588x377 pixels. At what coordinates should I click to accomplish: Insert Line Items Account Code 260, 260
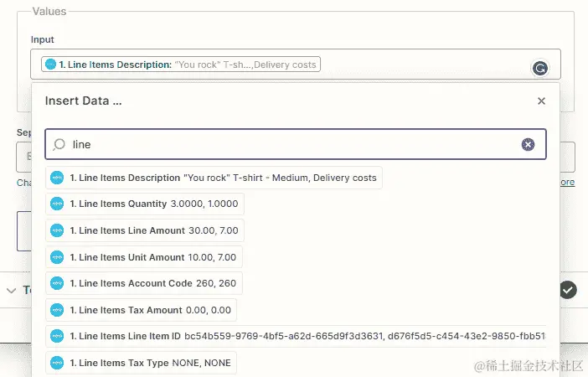144,283
